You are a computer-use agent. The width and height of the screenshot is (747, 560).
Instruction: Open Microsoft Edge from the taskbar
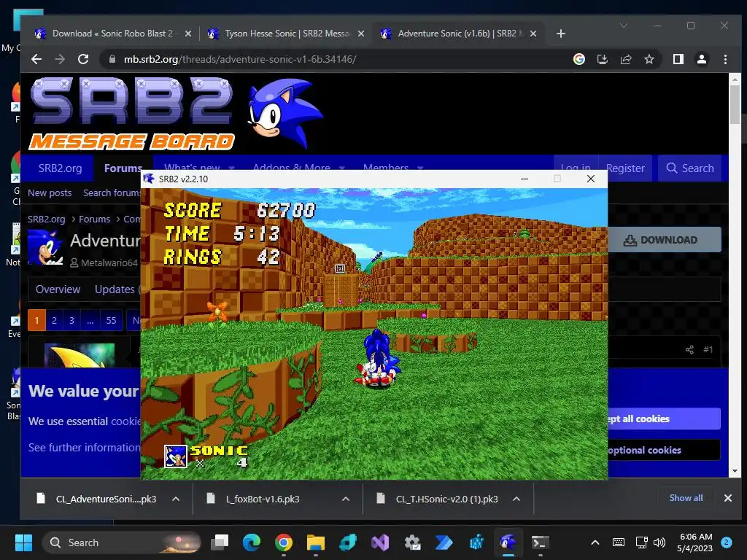click(252, 542)
